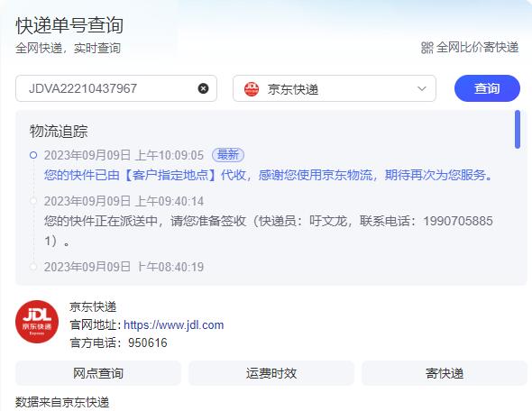Open the 运费时效 tab
532x411 pixels.
pos(271,373)
